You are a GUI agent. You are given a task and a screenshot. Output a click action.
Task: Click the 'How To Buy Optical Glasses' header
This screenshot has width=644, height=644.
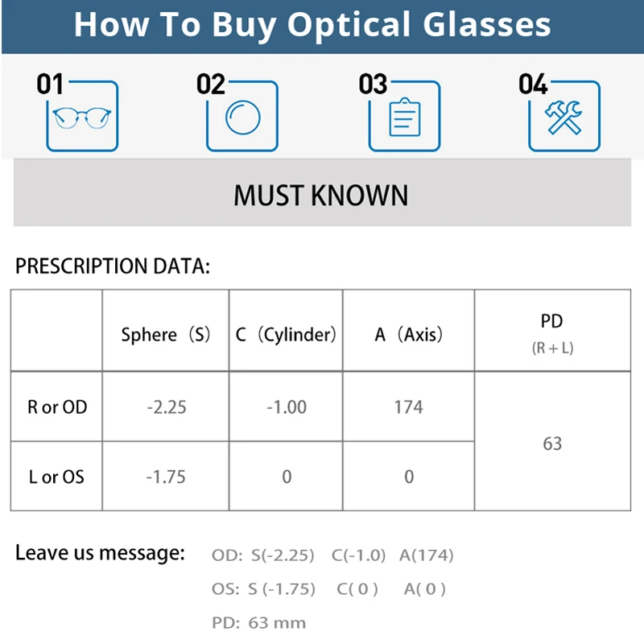click(312, 25)
